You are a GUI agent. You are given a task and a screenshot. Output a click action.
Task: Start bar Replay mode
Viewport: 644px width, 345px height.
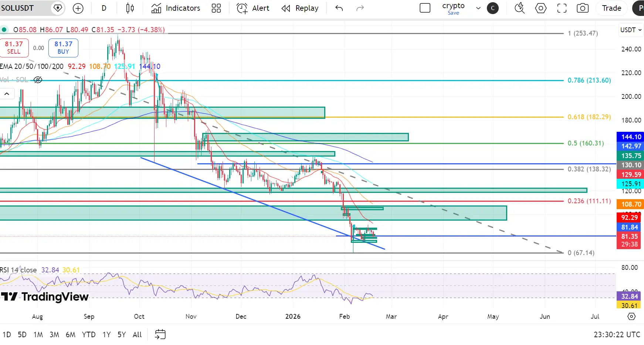click(300, 8)
